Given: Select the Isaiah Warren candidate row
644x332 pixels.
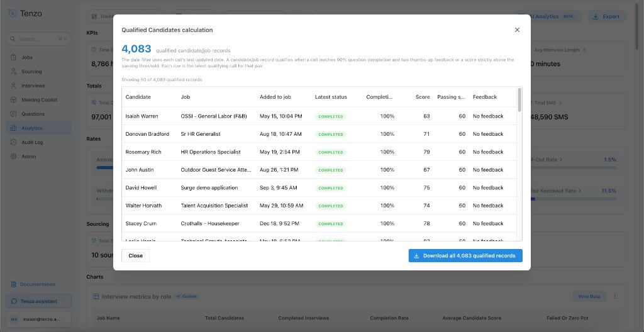Looking at the screenshot, I should point(319,116).
